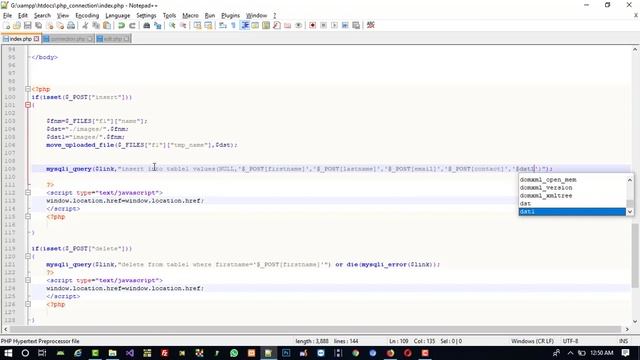The width and height of the screenshot is (640, 360).
Task: Choose 'dat' from autocomplete list
Action: coord(572,203)
